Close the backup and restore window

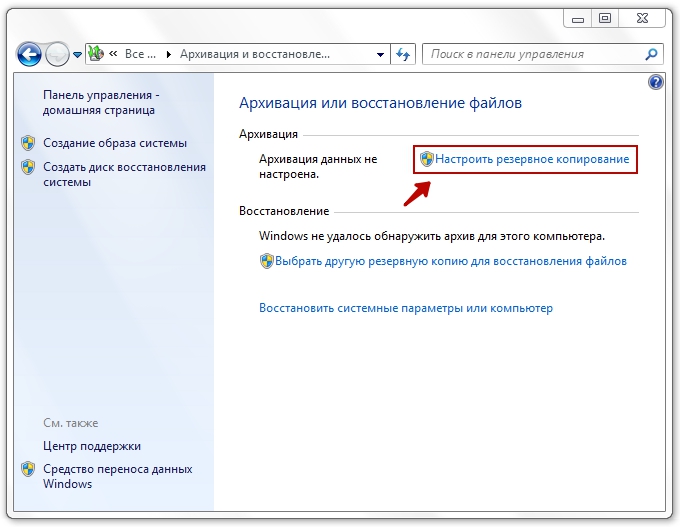pos(642,19)
